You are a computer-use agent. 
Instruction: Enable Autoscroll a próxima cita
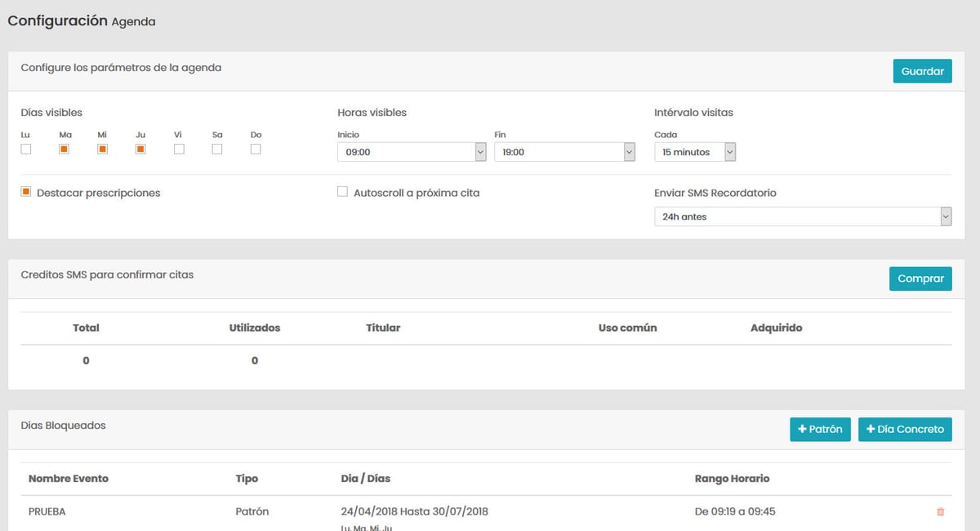pyautogui.click(x=342, y=191)
